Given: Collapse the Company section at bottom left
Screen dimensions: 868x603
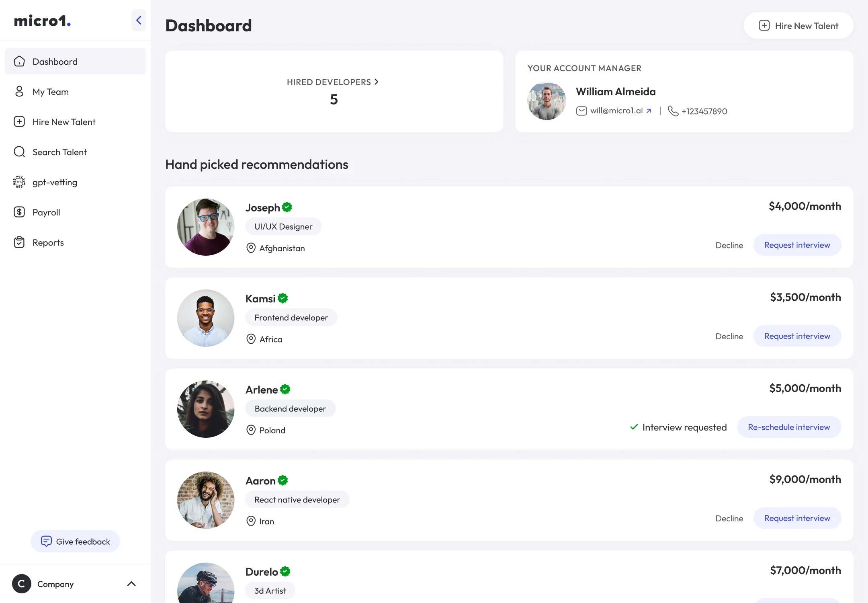Looking at the screenshot, I should (x=131, y=584).
